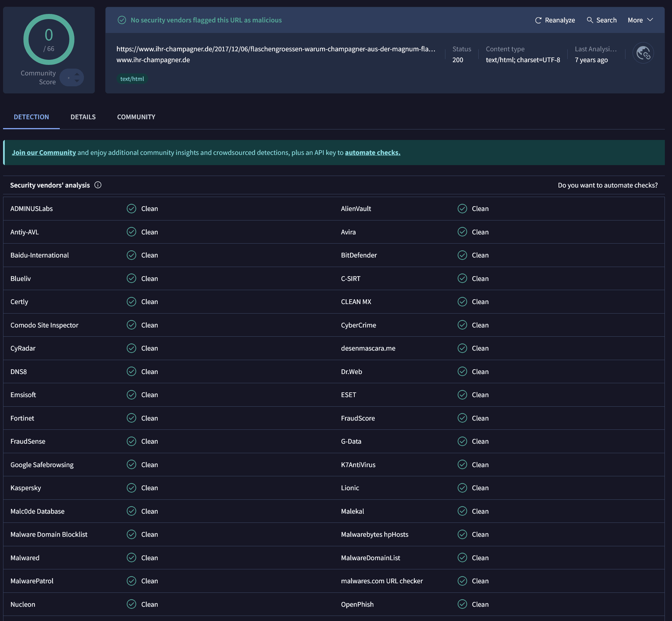Click BitDefender clean checkmark icon

[x=462, y=255]
